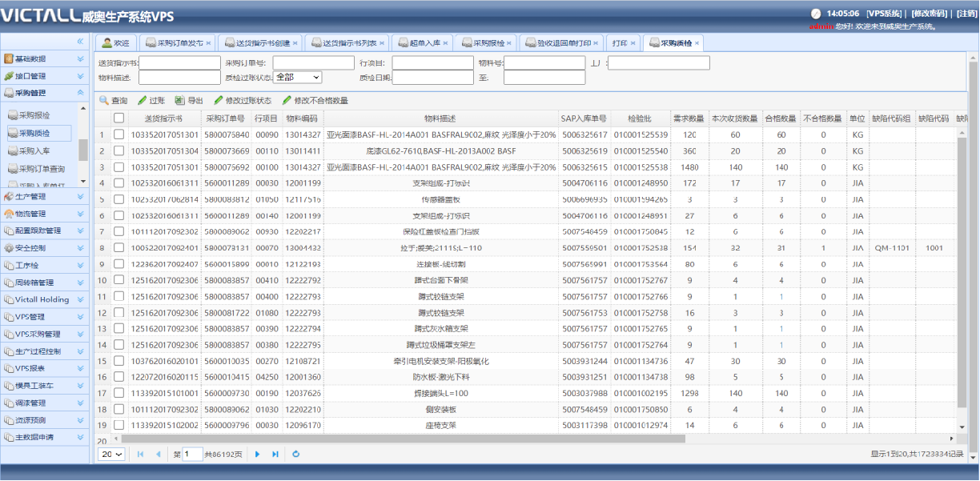This screenshot has height=481, width=980.
Task: Click the 查询 search magnifier icon
Action: coord(104,101)
